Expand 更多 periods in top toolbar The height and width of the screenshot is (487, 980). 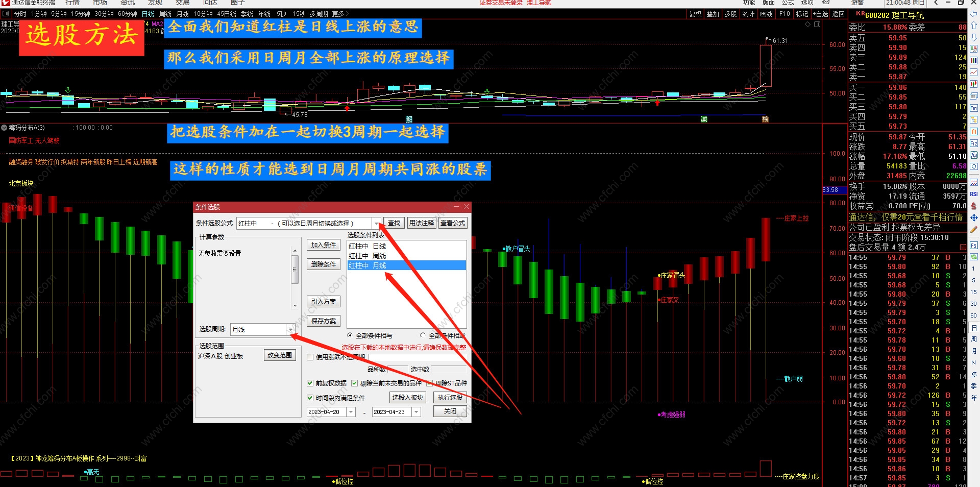[340, 14]
